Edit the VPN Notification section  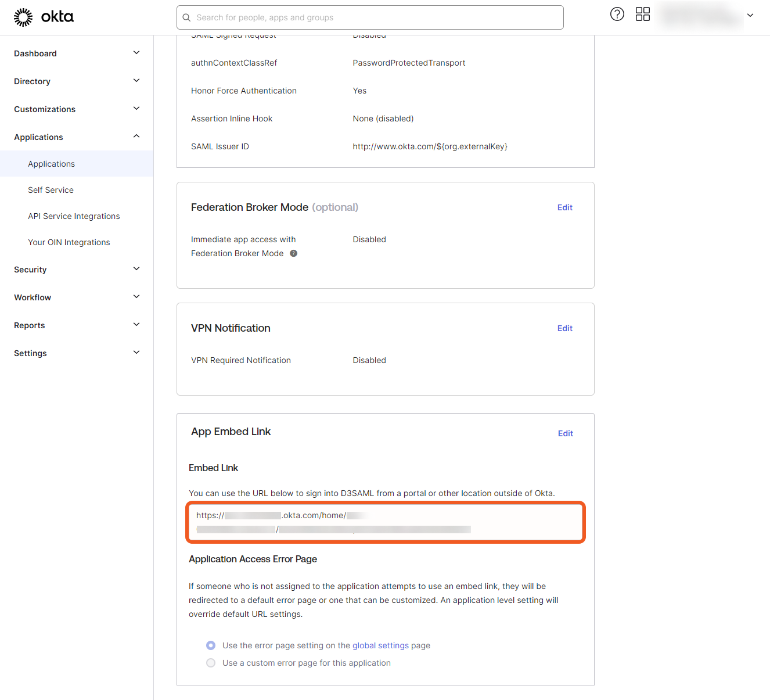[564, 328]
